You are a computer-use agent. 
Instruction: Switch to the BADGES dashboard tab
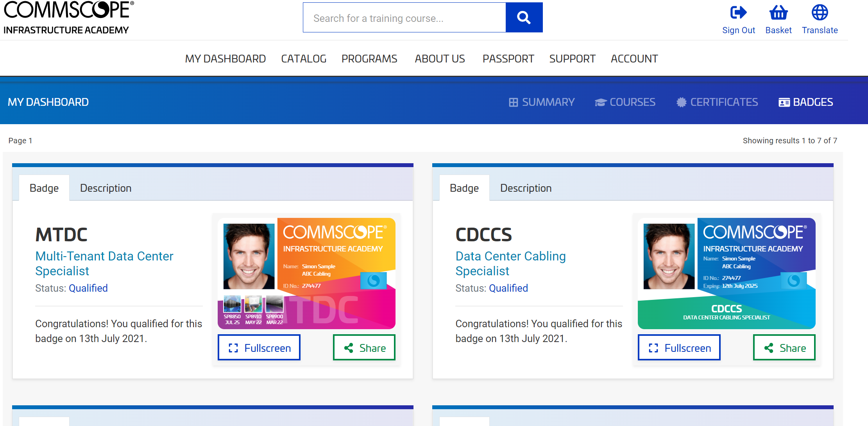(x=806, y=102)
